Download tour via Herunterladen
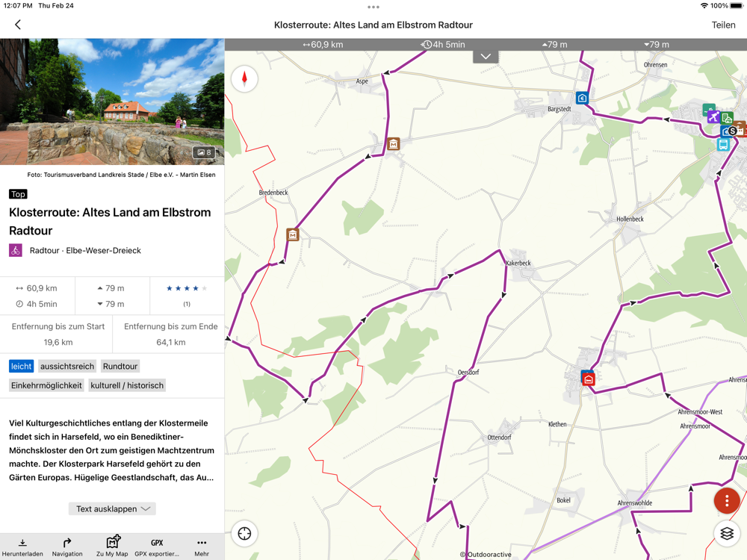Viewport: 747px width, 560px height. pos(22,547)
